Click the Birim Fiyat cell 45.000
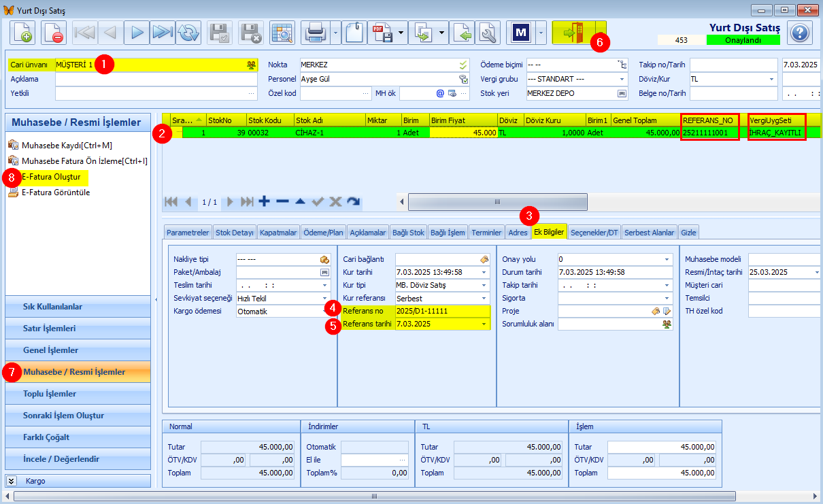Image resolution: width=823 pixels, height=504 pixels. tap(463, 133)
